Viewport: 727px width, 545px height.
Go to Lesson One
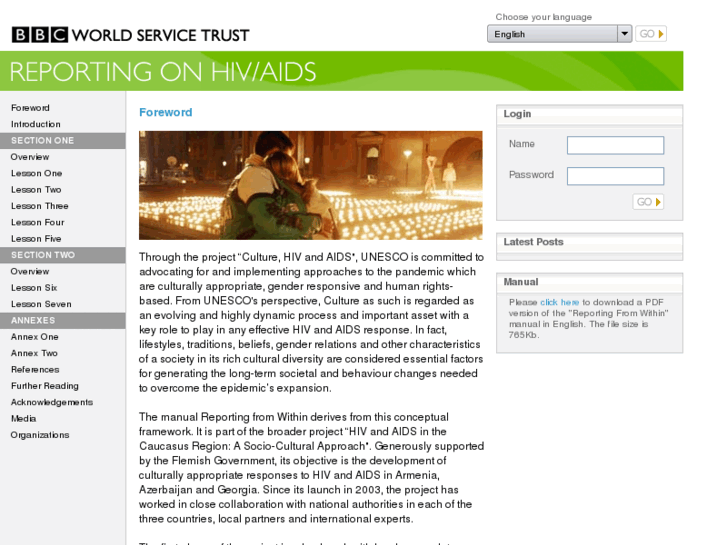[x=37, y=173]
